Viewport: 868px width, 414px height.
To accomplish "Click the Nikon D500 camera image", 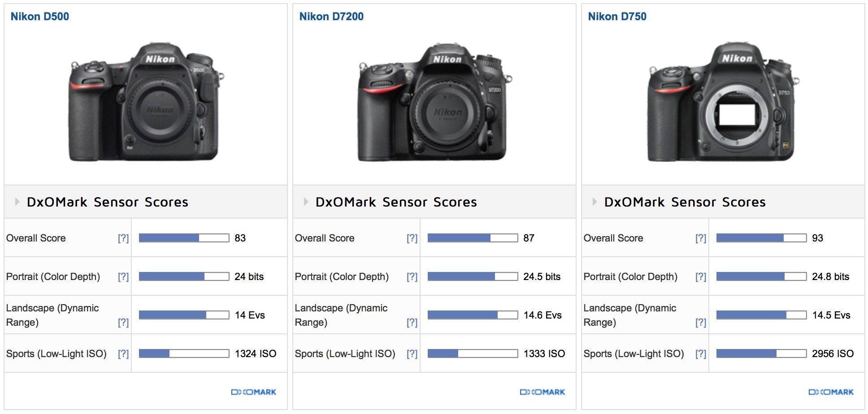I will (146, 102).
